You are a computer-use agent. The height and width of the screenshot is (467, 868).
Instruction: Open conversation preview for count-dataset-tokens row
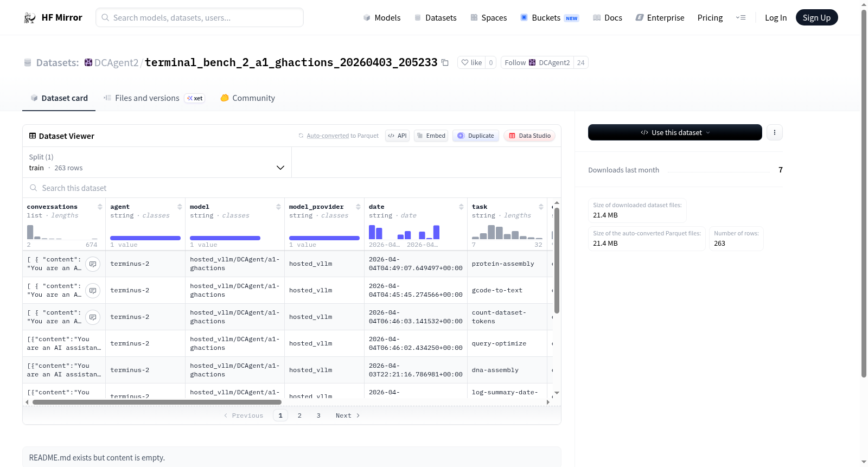(93, 317)
